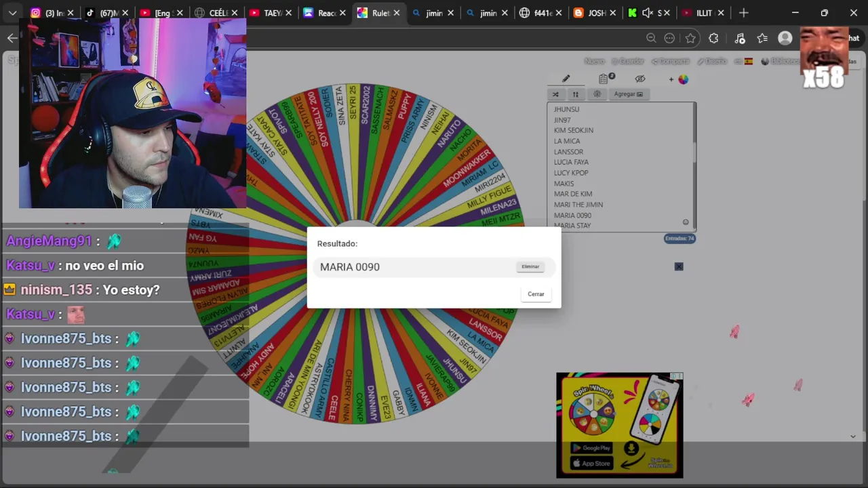Click the Agregar image button
Image resolution: width=868 pixels, height=488 pixels.
(629, 94)
